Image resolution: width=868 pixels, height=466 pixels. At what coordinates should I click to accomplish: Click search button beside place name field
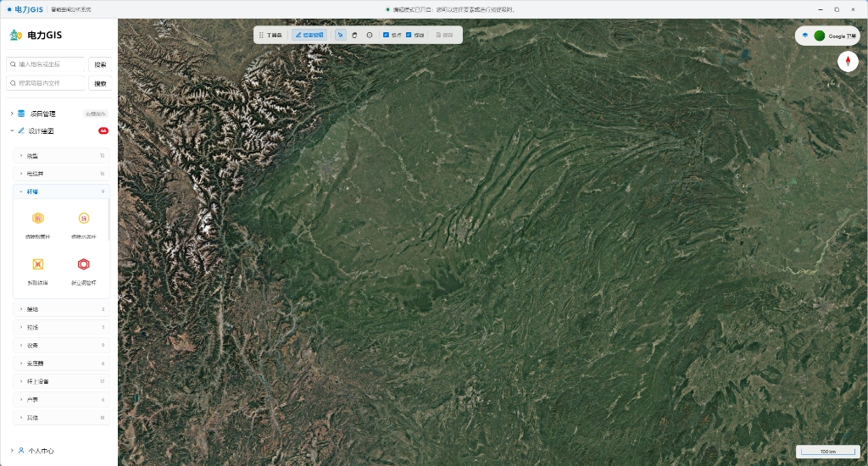100,64
